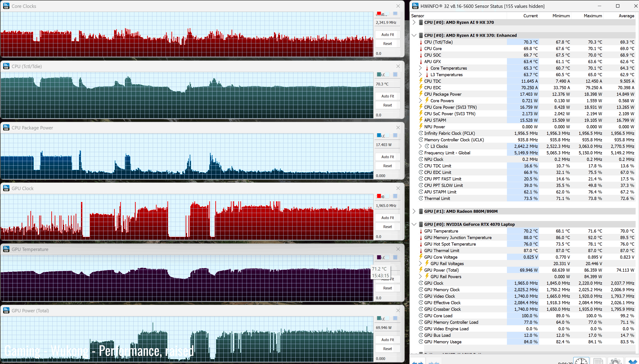Click the chip icon beside the collapsed CPU [#0] AMD Ryzen AI 9 HX 370 group
The height and width of the screenshot is (364, 639).
click(421, 22)
